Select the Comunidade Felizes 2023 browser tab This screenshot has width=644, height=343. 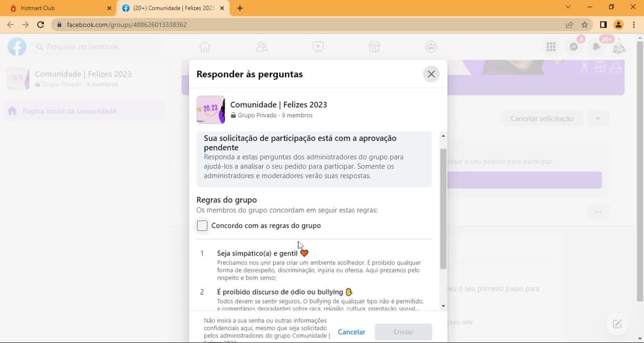tap(173, 8)
